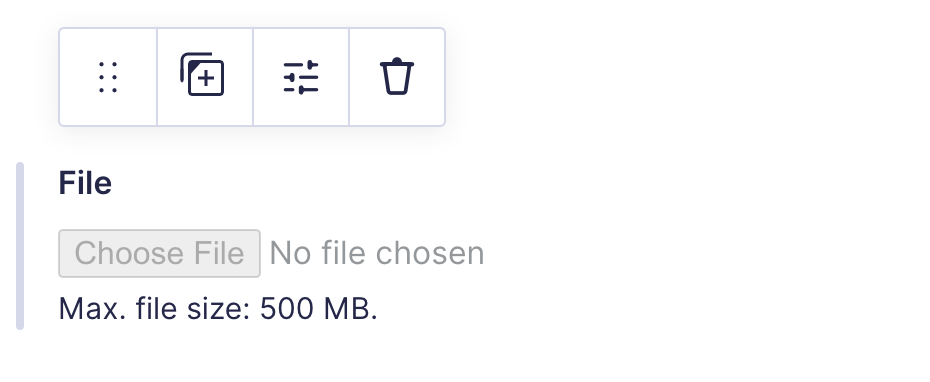The height and width of the screenshot is (382, 930).
Task: Click the trash can lid of delete icon
Action: (x=397, y=63)
